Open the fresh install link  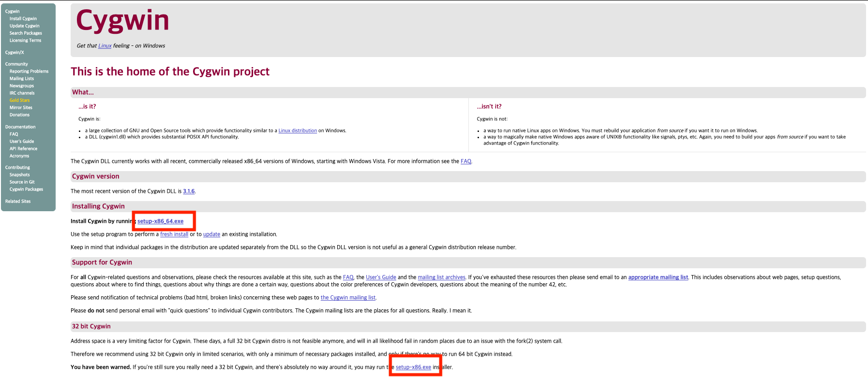click(174, 234)
